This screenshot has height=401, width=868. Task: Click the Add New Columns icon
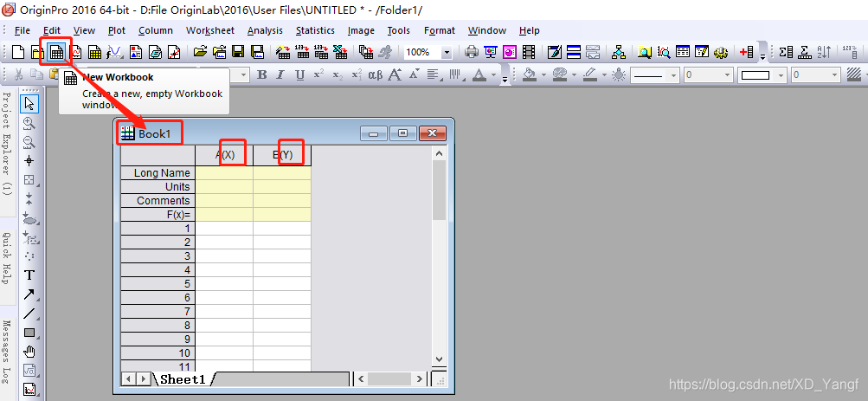pos(747,53)
